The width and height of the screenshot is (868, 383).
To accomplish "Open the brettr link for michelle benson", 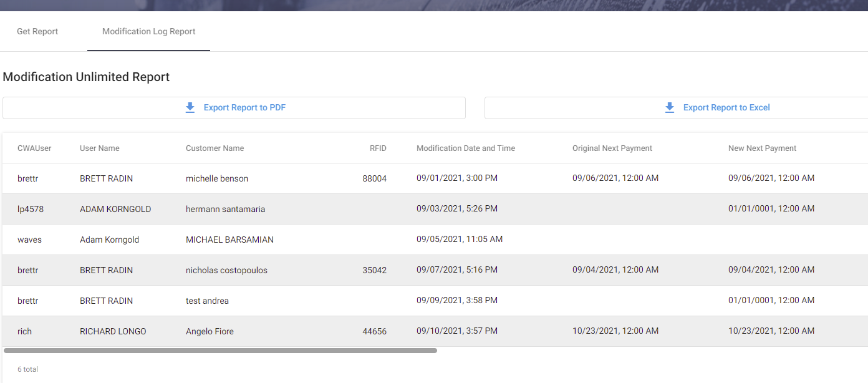I will pyautogui.click(x=27, y=178).
